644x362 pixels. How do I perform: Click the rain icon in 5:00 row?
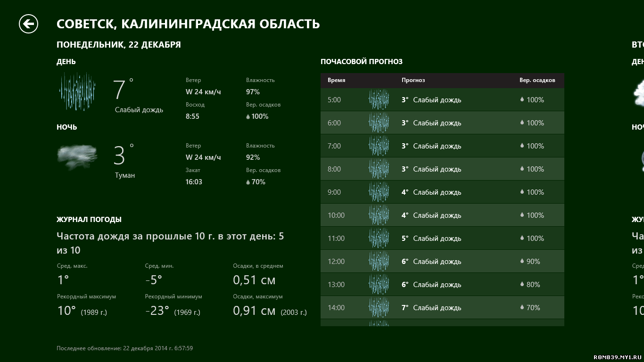pos(379,100)
